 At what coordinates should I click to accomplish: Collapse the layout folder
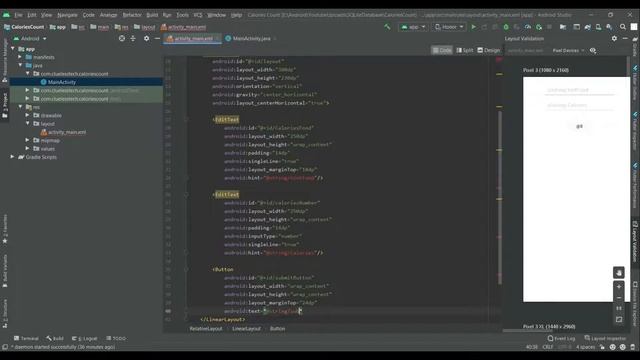28,124
